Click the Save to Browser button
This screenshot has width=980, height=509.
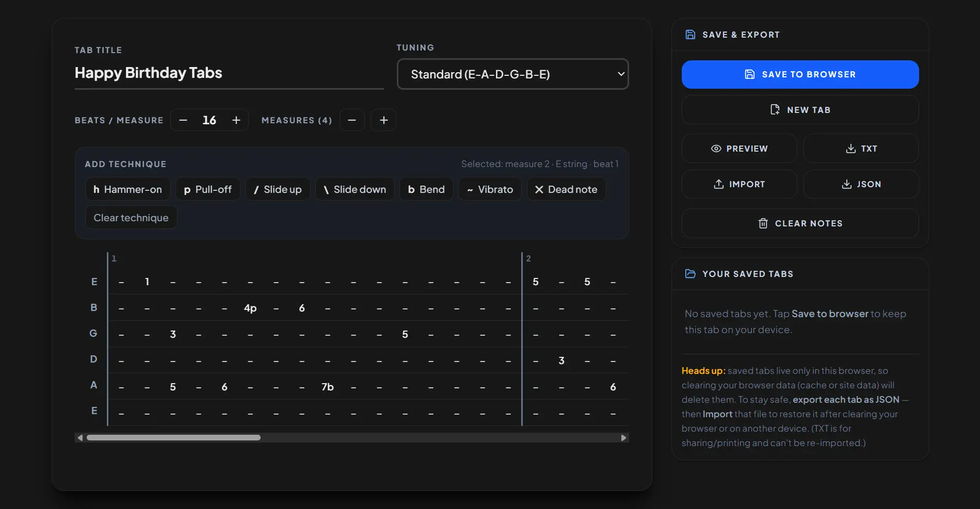pos(800,74)
